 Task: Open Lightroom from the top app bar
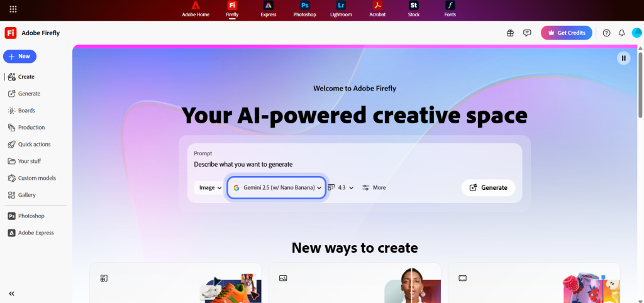341,9
